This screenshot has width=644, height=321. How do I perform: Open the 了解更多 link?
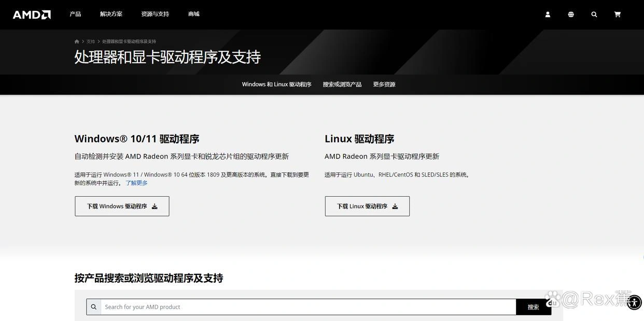pyautogui.click(x=136, y=183)
